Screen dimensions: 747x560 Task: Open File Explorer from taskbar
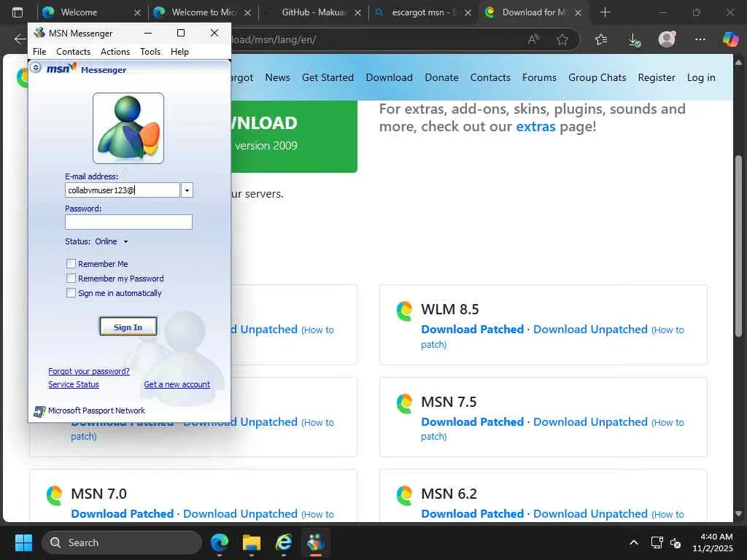tap(252, 542)
